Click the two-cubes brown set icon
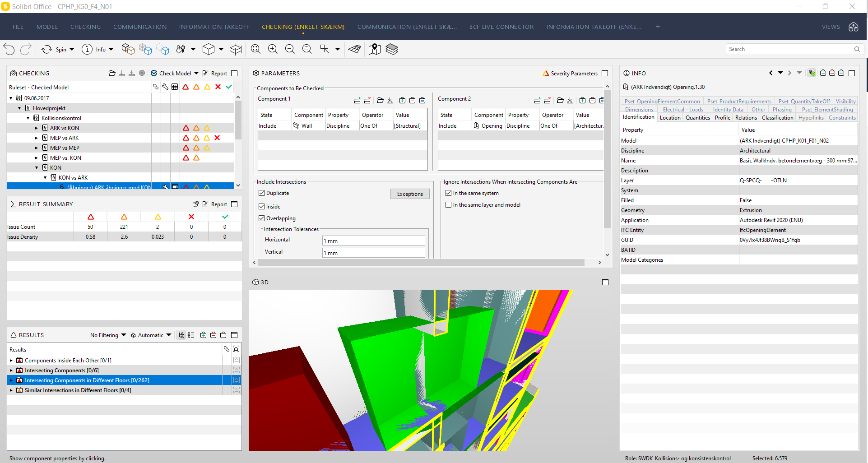The height and width of the screenshot is (463, 868). (x=128, y=49)
